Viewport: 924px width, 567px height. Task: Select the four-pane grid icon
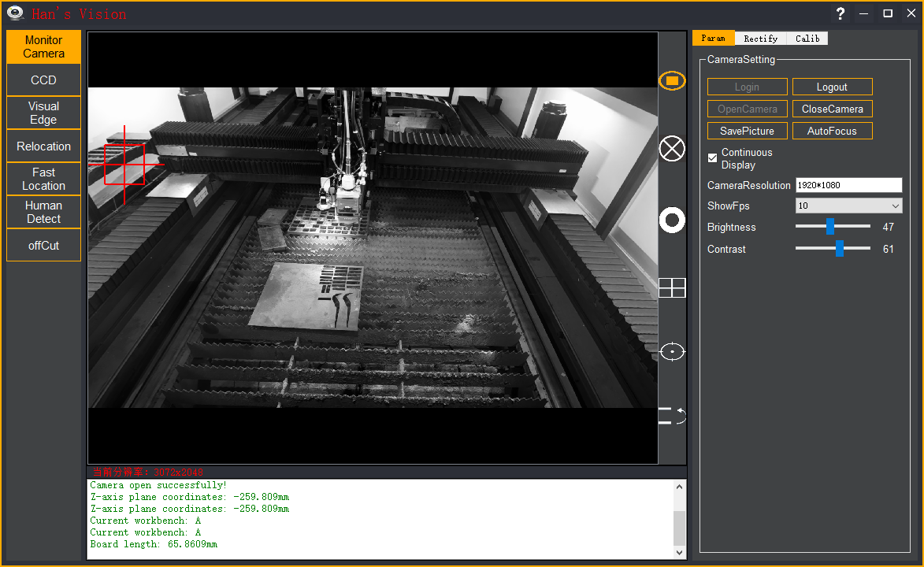tap(672, 288)
